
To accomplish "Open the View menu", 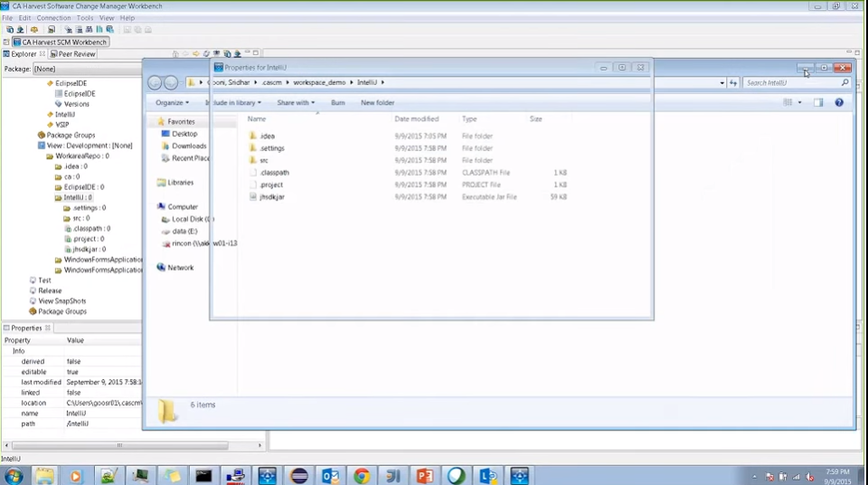I will [x=107, y=18].
